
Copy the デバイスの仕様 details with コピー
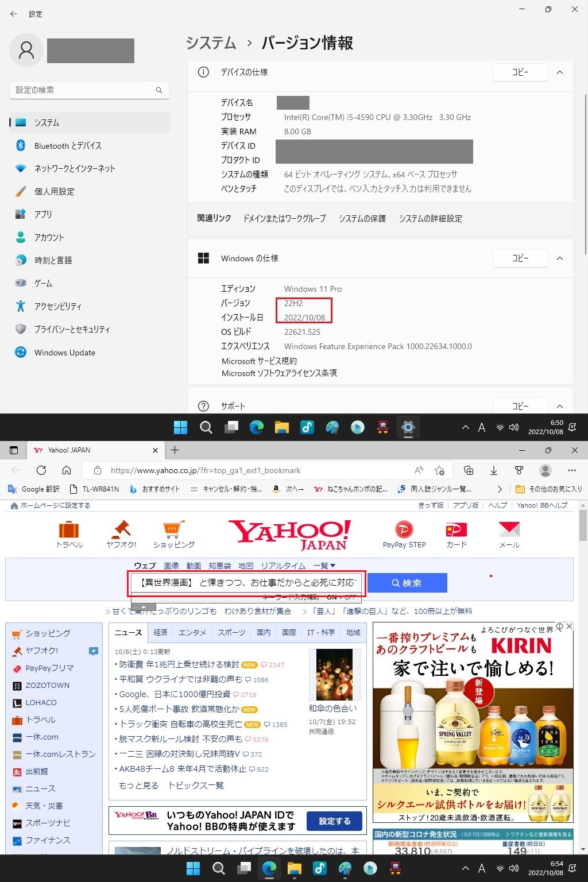point(520,72)
